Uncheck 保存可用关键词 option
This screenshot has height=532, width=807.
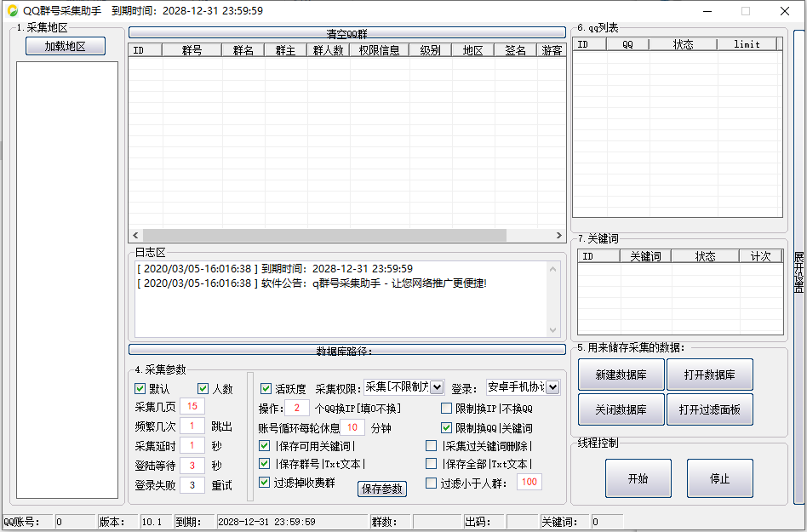coord(264,445)
